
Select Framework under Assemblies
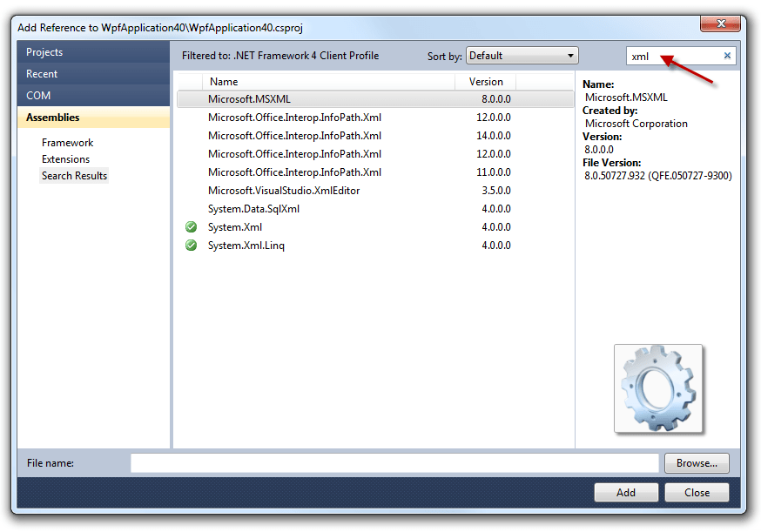pyautogui.click(x=67, y=142)
